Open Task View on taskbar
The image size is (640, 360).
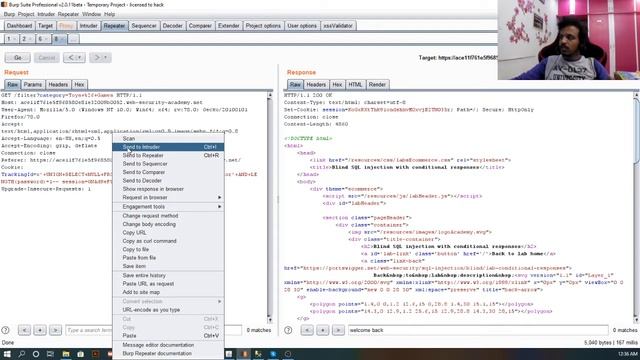(x=50, y=354)
